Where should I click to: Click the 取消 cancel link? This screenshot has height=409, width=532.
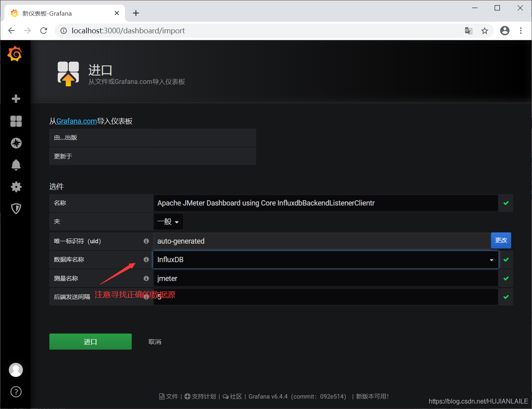(x=155, y=342)
